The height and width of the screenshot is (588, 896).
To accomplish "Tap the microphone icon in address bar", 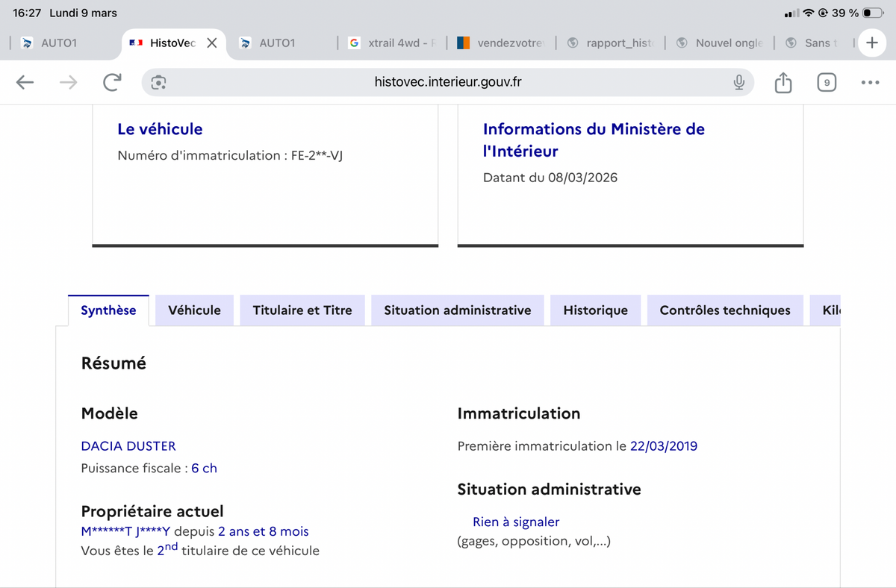I will click(738, 82).
